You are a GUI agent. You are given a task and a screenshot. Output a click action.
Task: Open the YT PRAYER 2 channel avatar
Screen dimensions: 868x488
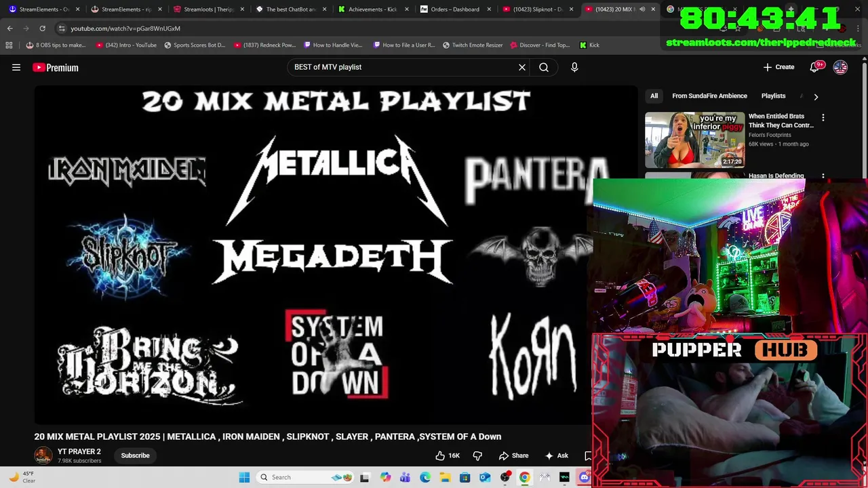[x=43, y=455]
